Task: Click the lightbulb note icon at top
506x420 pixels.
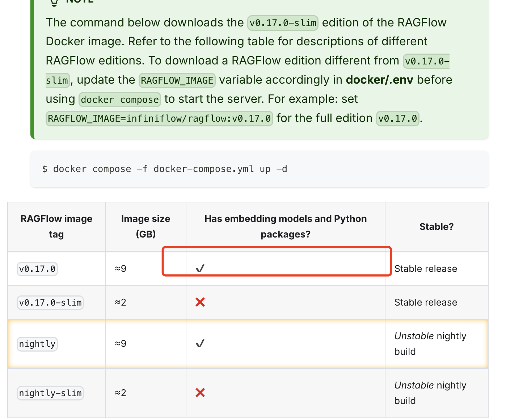Action: [54, 2]
